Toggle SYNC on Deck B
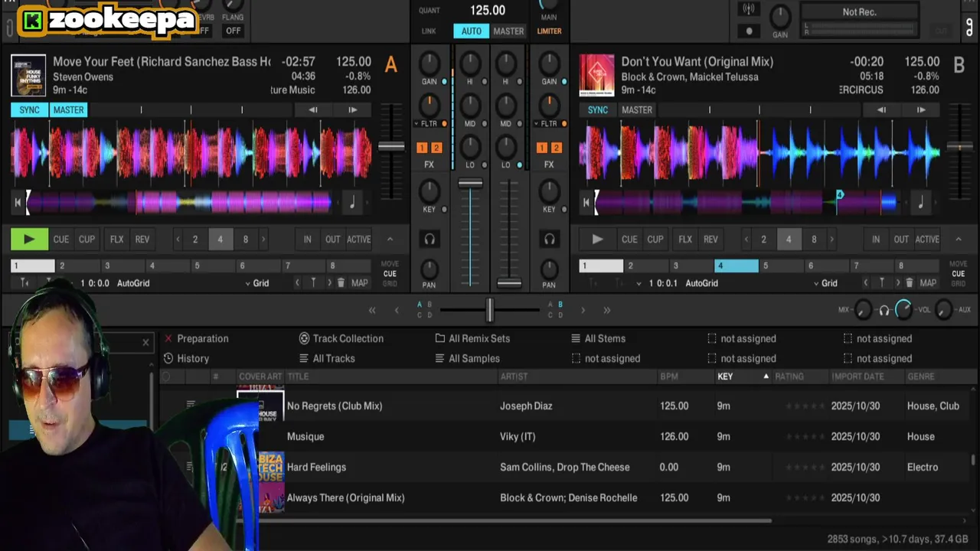 pos(598,110)
